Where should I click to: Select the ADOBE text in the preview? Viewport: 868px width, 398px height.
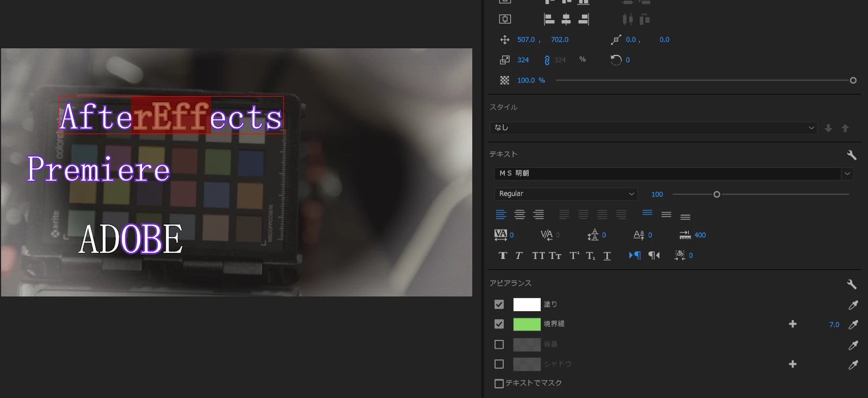click(131, 239)
